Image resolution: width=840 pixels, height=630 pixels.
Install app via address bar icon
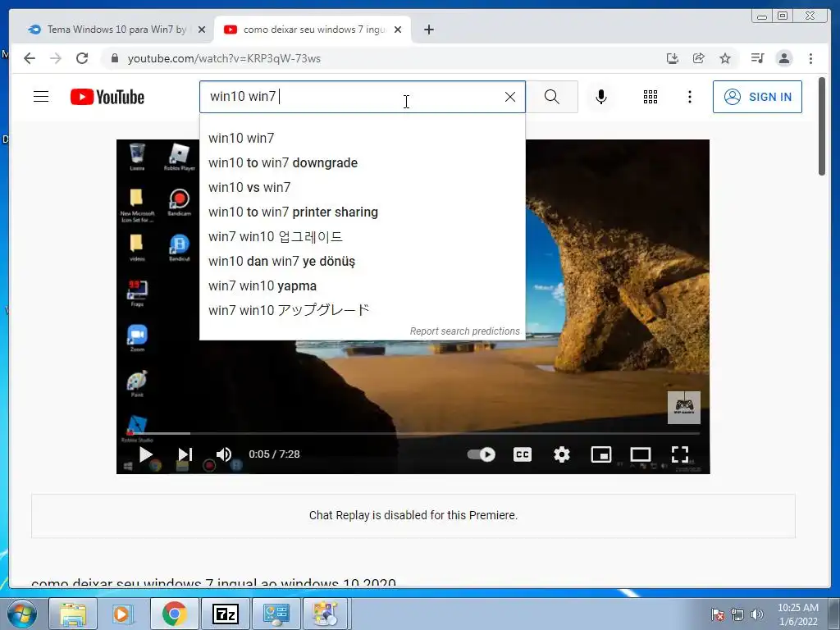673,58
